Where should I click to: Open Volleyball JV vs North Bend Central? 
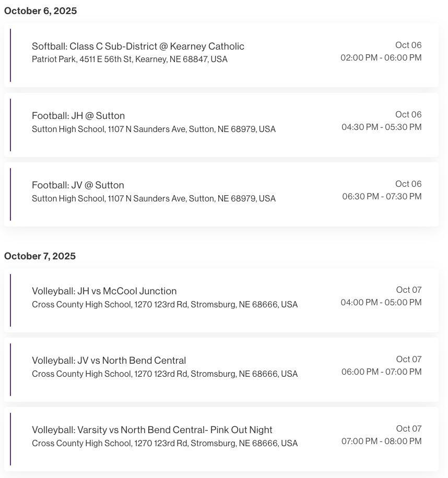click(109, 361)
